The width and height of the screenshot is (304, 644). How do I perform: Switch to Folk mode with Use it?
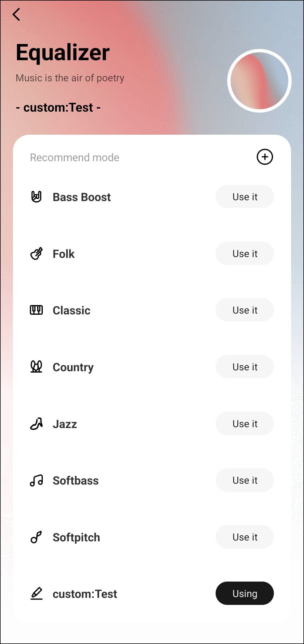tap(245, 254)
